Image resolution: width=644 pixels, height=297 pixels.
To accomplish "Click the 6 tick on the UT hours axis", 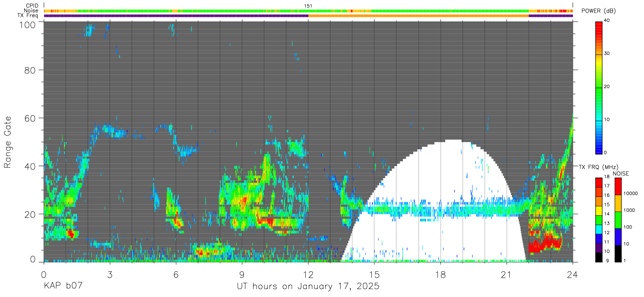I will [x=176, y=274].
